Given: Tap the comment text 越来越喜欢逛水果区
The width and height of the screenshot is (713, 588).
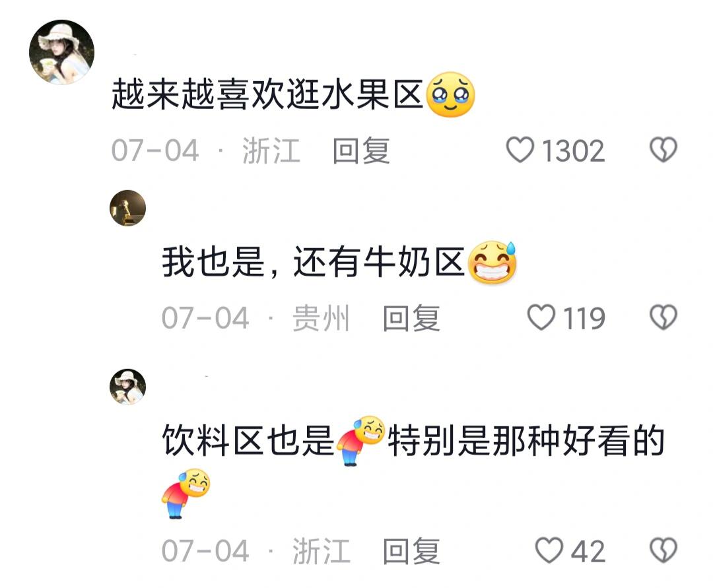Looking at the screenshot, I should coord(267,94).
